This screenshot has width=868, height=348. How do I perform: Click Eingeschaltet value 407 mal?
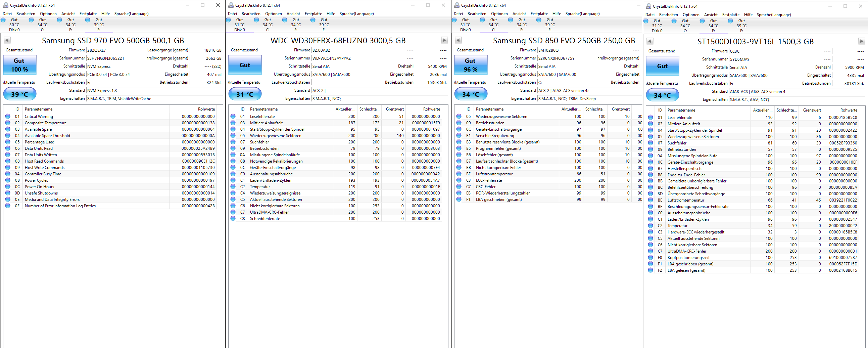click(206, 75)
